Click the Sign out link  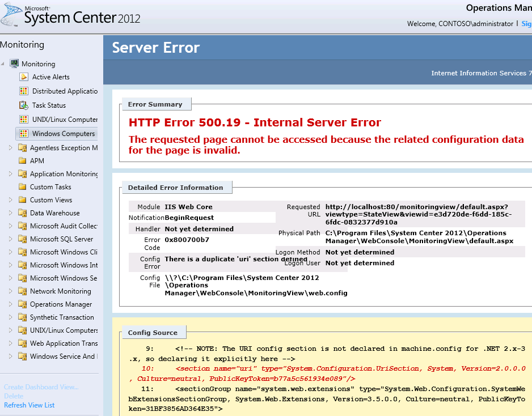tap(526, 24)
